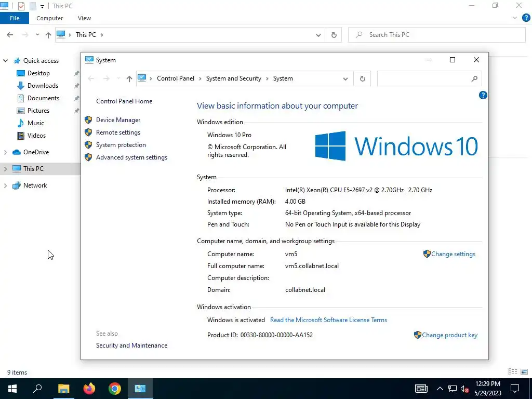Open the Customize Quick Access Toolbar dropdown

tap(42, 6)
